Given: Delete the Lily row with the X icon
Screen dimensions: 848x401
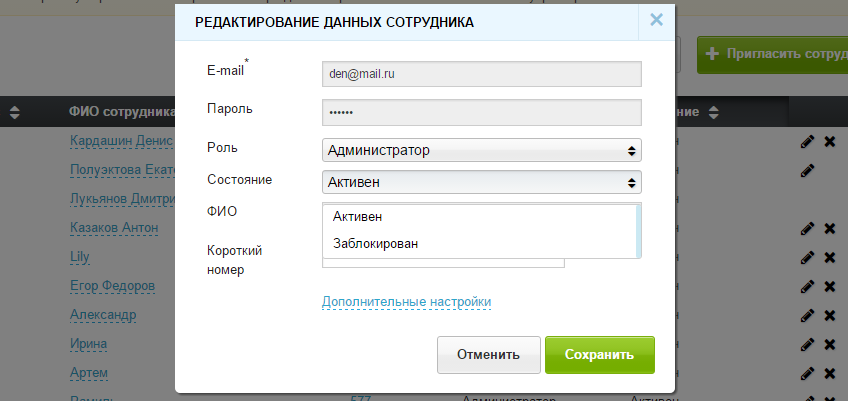Looking at the screenshot, I should click(830, 258).
